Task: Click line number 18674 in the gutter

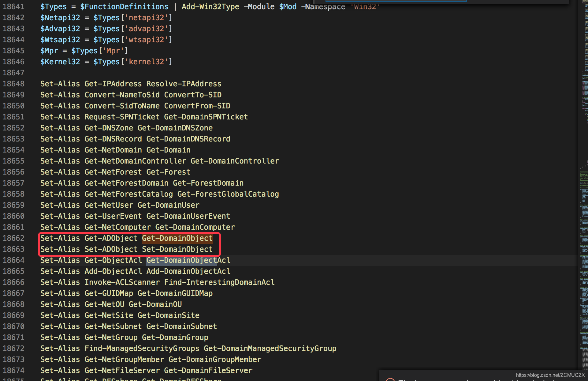Action: click(x=13, y=370)
